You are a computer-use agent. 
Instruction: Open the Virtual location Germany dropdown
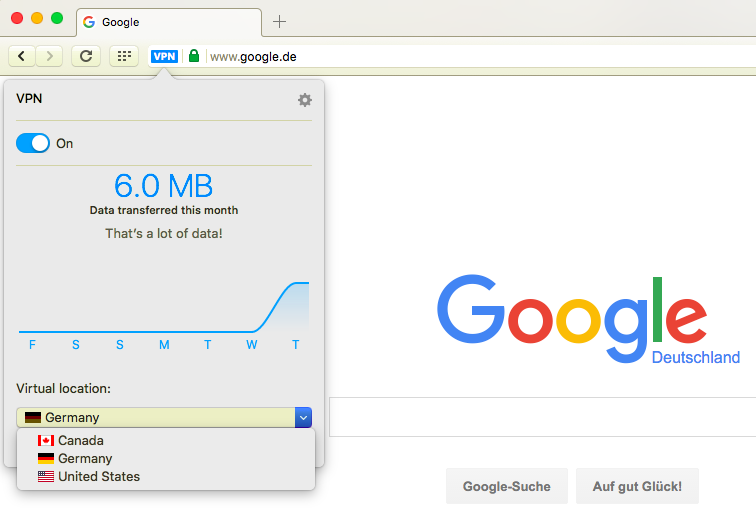[164, 418]
